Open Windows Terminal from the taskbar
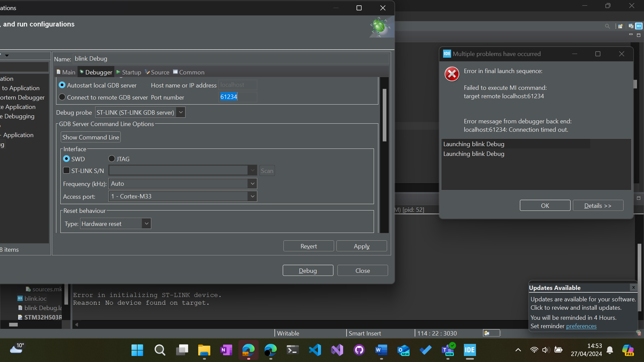 pyautogui.click(x=292, y=350)
